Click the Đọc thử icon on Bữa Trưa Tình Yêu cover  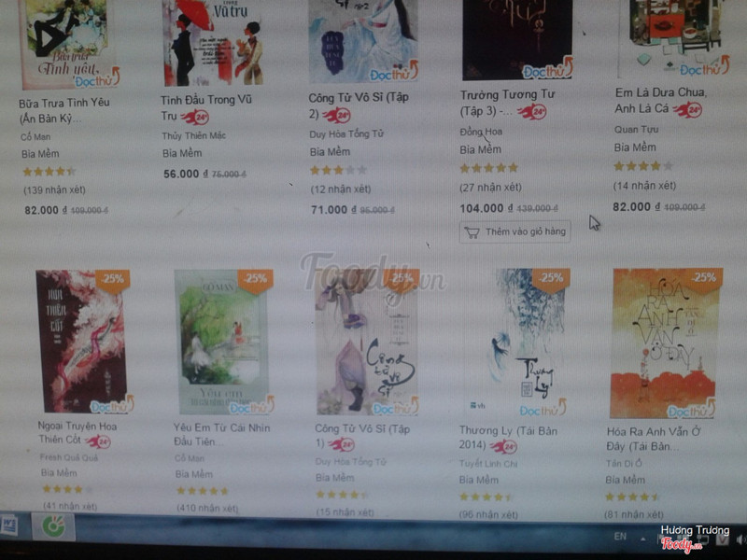coord(97,78)
